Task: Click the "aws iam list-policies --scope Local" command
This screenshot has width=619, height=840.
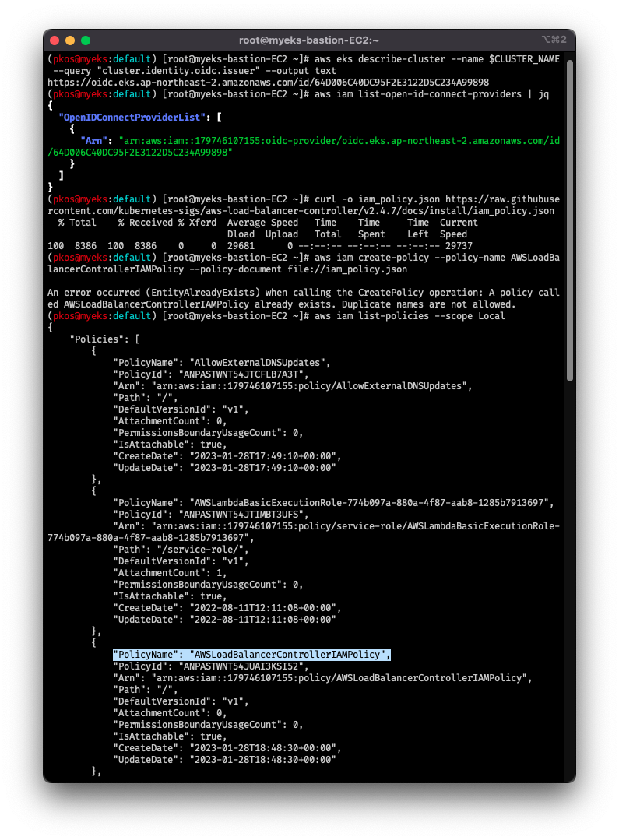Action: [410, 316]
